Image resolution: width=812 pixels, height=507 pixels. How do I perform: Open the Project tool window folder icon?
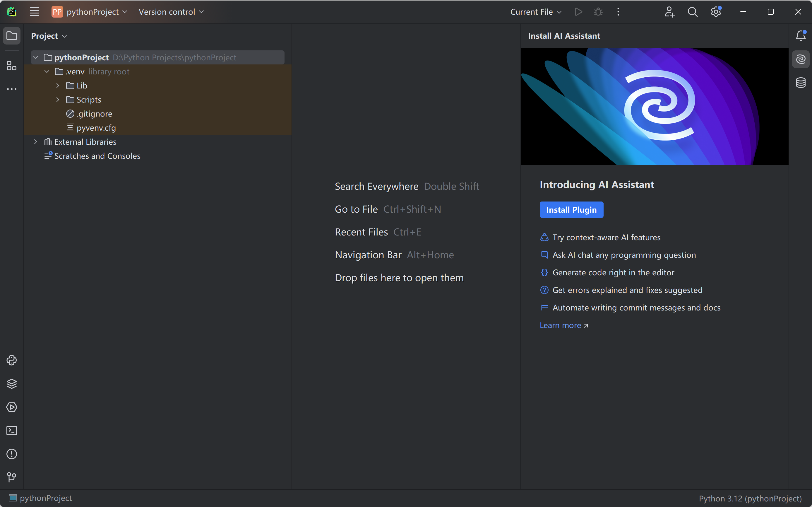pyautogui.click(x=12, y=36)
